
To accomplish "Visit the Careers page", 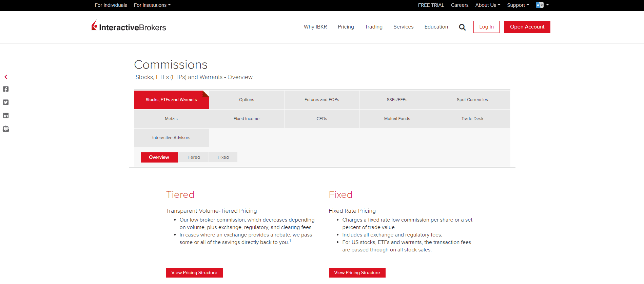I will coord(460,5).
